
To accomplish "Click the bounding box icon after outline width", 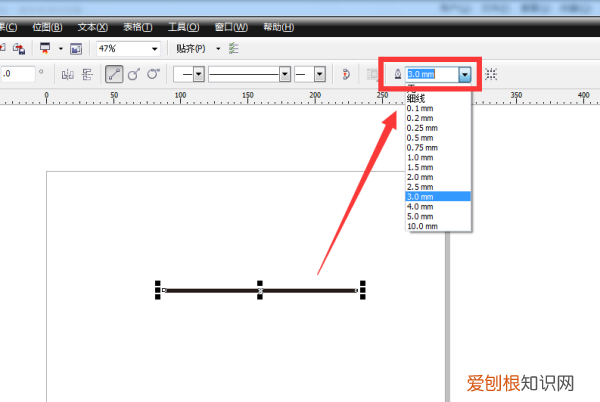I will (491, 74).
